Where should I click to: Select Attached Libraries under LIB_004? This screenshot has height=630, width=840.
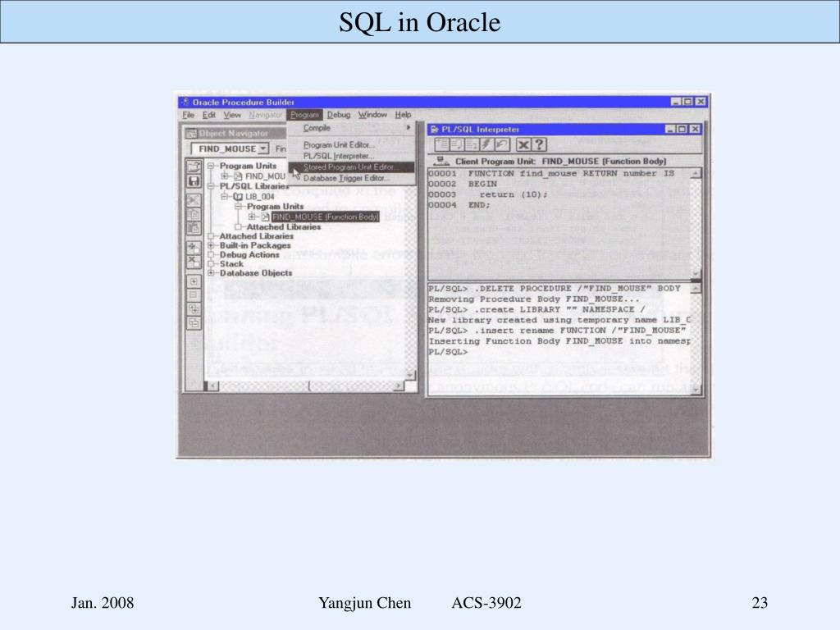(283, 226)
